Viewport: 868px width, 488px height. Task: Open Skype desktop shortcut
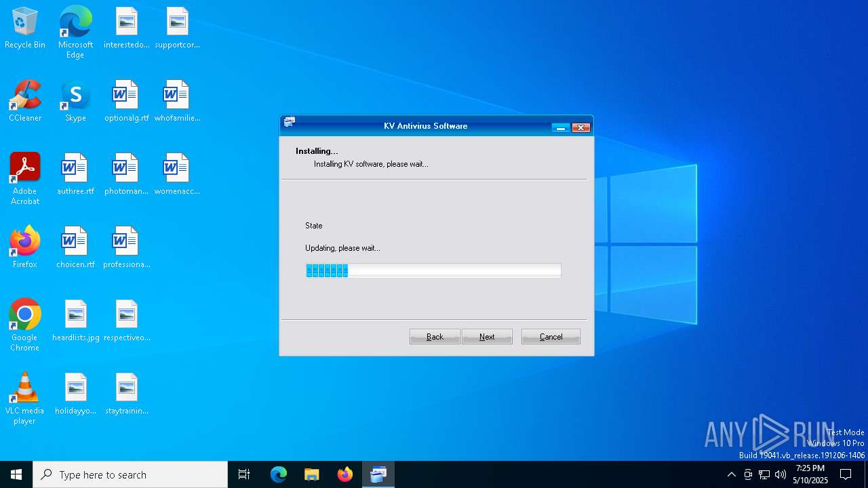[x=75, y=102]
